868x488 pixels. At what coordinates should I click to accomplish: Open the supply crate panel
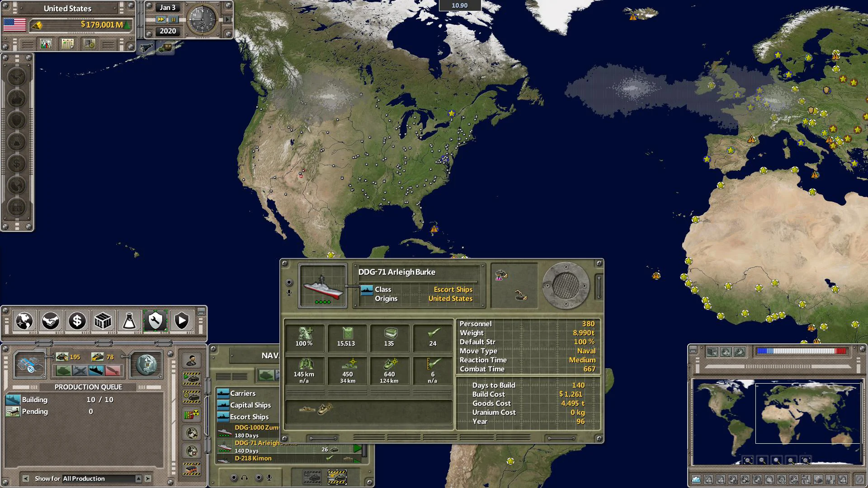point(103,321)
